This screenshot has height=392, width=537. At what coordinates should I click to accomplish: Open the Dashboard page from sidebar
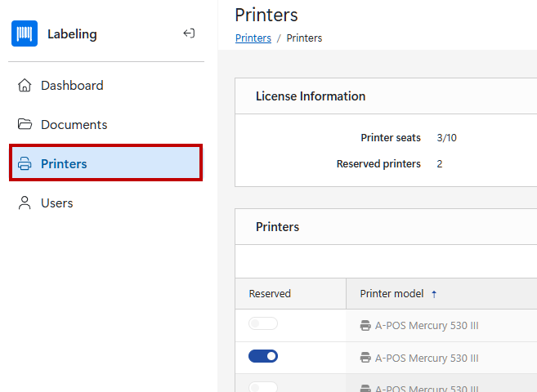(72, 86)
